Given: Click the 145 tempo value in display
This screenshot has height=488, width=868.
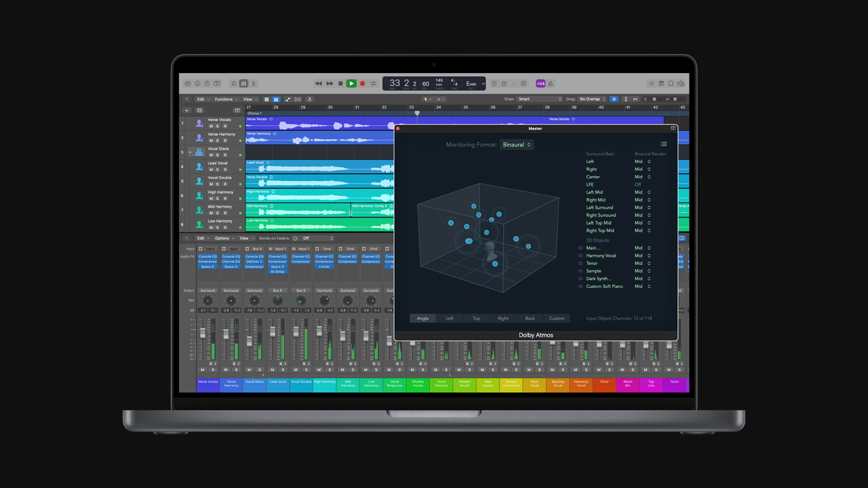Looking at the screenshot, I should click(439, 81).
